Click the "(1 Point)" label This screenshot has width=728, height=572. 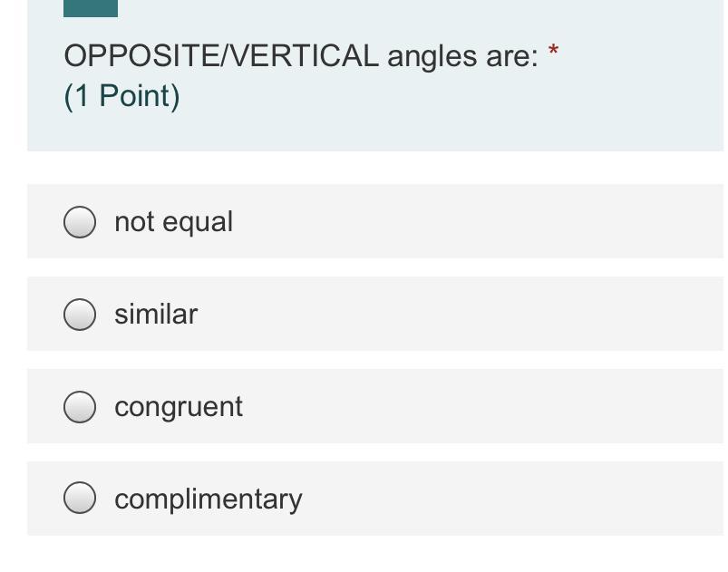(x=121, y=96)
